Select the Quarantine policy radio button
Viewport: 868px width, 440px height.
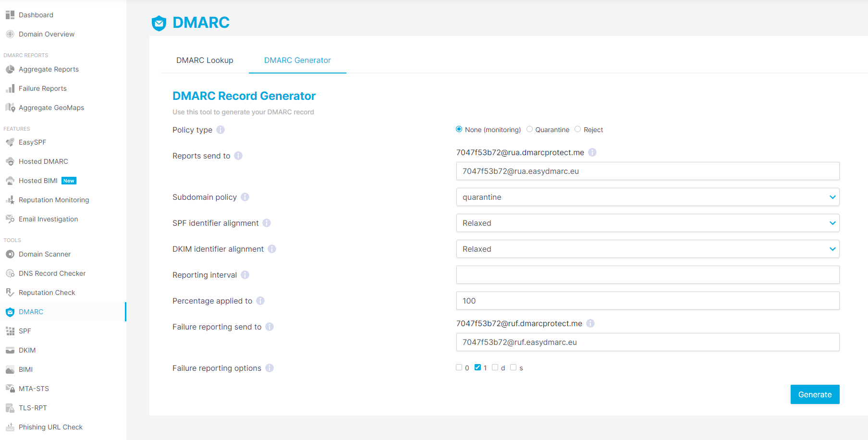[529, 129]
